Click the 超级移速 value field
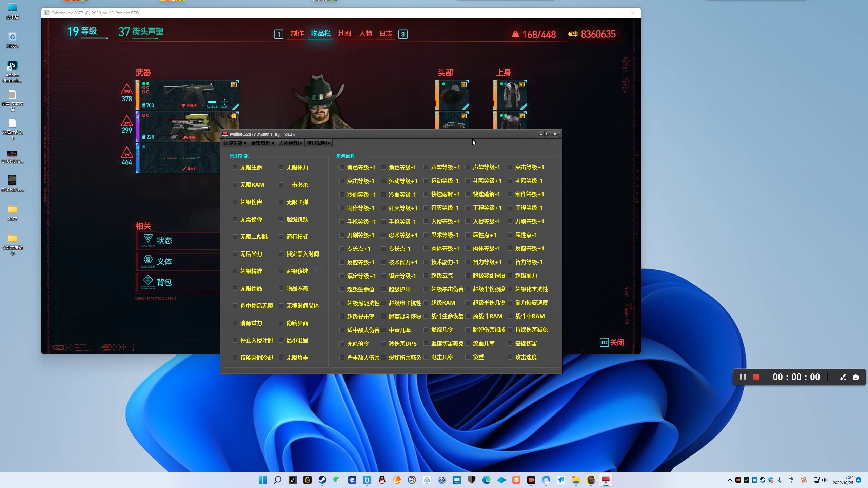 [316, 271]
